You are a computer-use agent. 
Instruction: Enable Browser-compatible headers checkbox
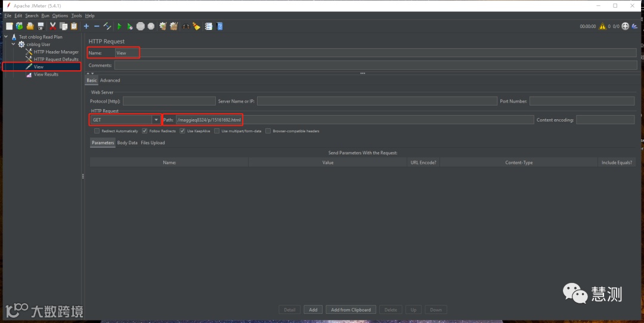tap(268, 131)
